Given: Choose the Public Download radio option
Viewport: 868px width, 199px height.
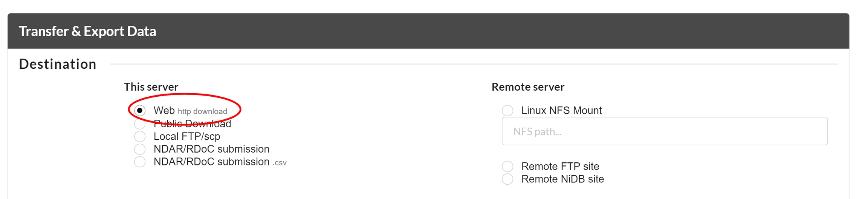Looking at the screenshot, I should [140, 124].
